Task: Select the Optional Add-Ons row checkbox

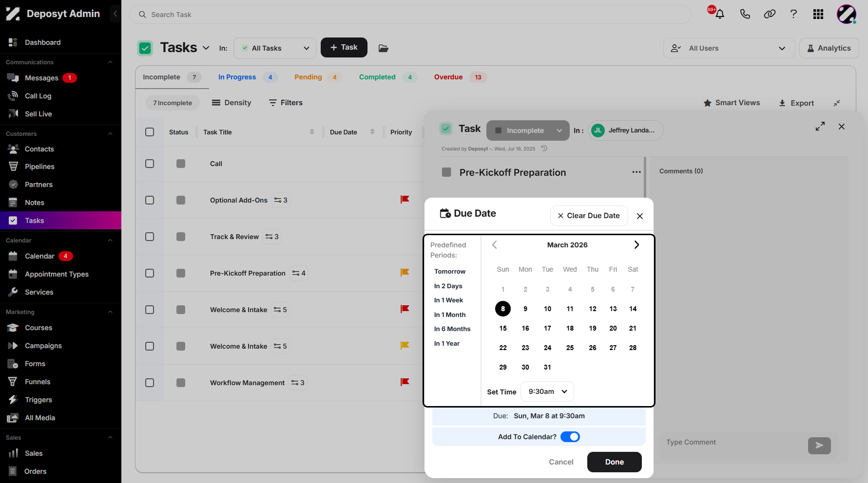Action: (150, 200)
